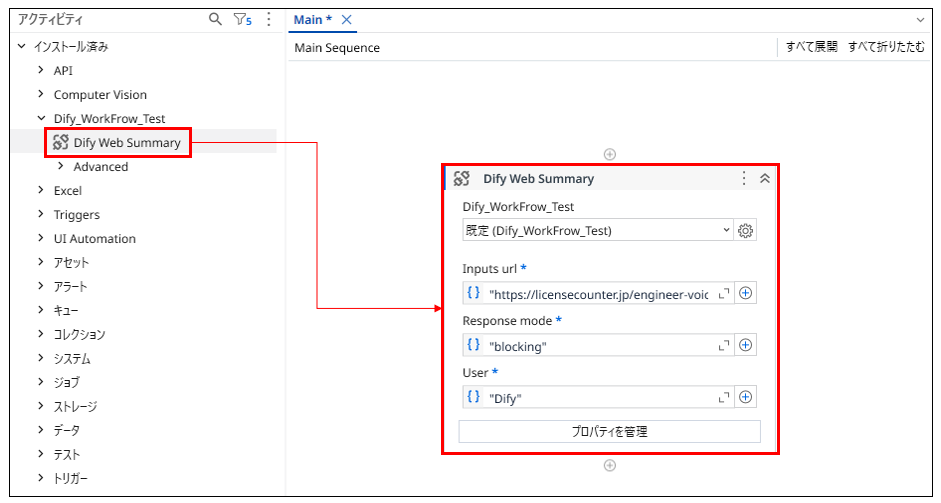Viewport: 941px width, 503px height.
Task: Click the search icon in activities panel
Action: (x=215, y=19)
